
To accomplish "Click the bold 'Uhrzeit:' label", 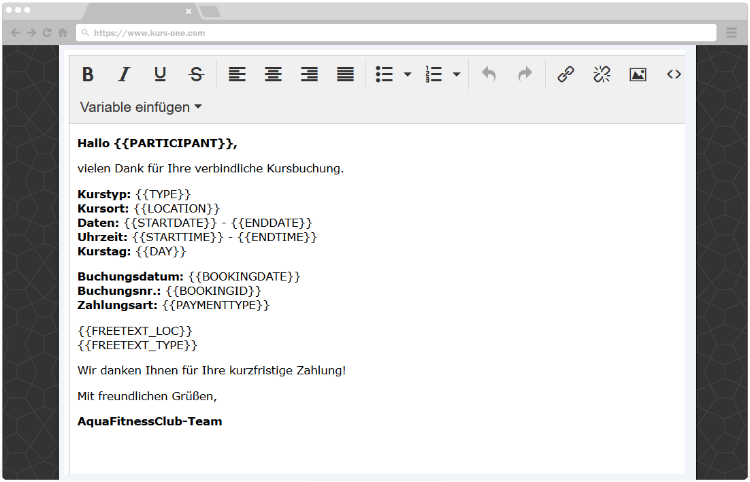I will 102,237.
